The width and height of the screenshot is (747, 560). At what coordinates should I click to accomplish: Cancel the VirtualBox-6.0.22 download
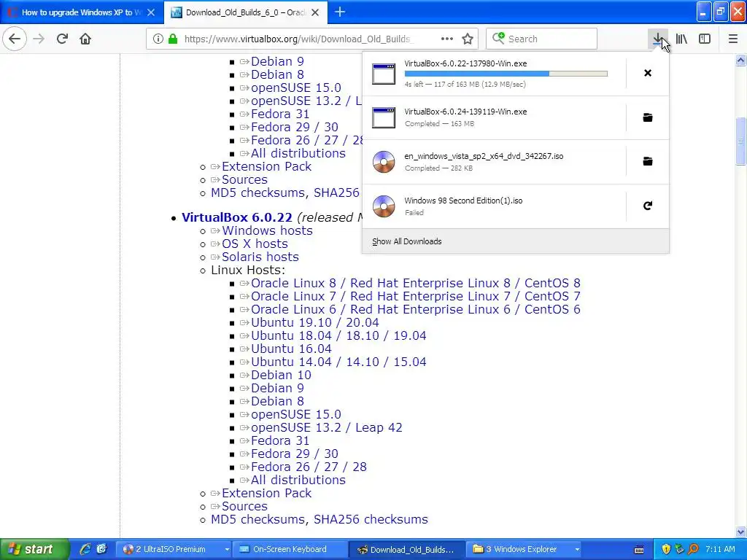click(648, 73)
